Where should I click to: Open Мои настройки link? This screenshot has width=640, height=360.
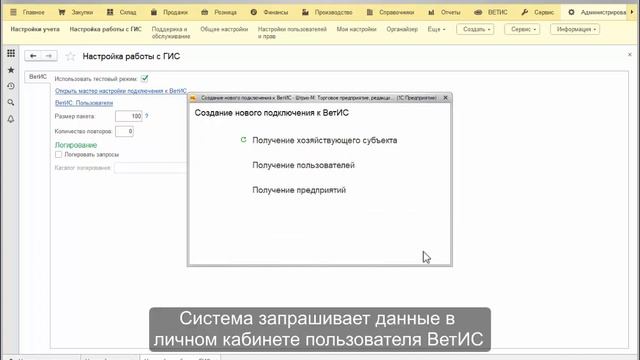tap(356, 29)
